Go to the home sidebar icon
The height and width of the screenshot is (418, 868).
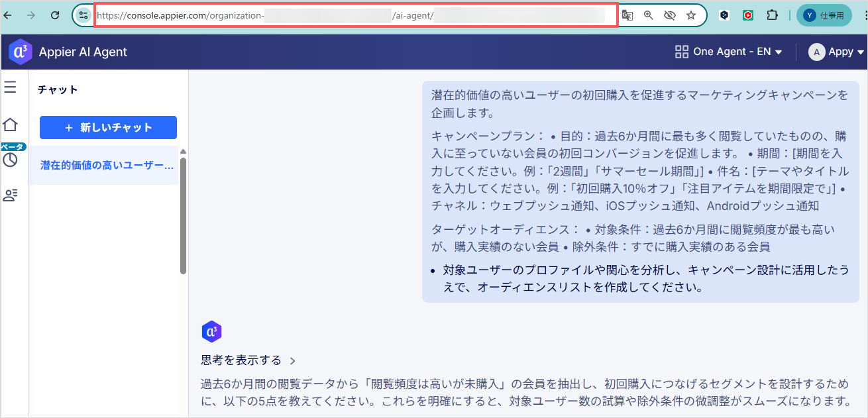click(x=10, y=125)
